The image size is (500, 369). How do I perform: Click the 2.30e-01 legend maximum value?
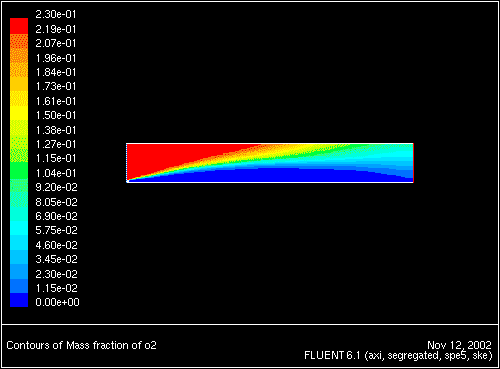pos(56,14)
